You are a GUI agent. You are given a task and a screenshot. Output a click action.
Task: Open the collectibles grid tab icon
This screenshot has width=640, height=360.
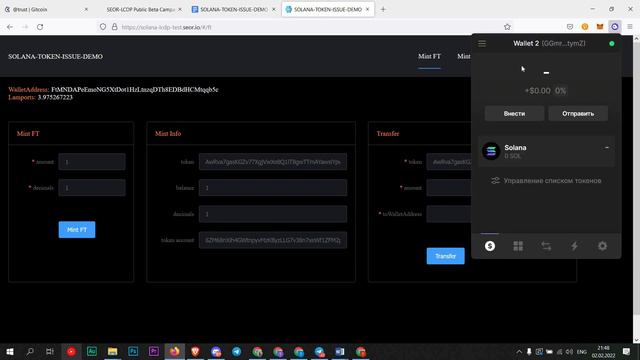pos(518,246)
